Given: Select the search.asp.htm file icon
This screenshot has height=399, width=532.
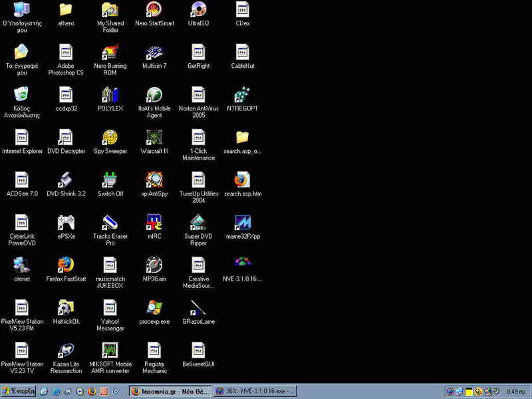Looking at the screenshot, I should (x=242, y=180).
